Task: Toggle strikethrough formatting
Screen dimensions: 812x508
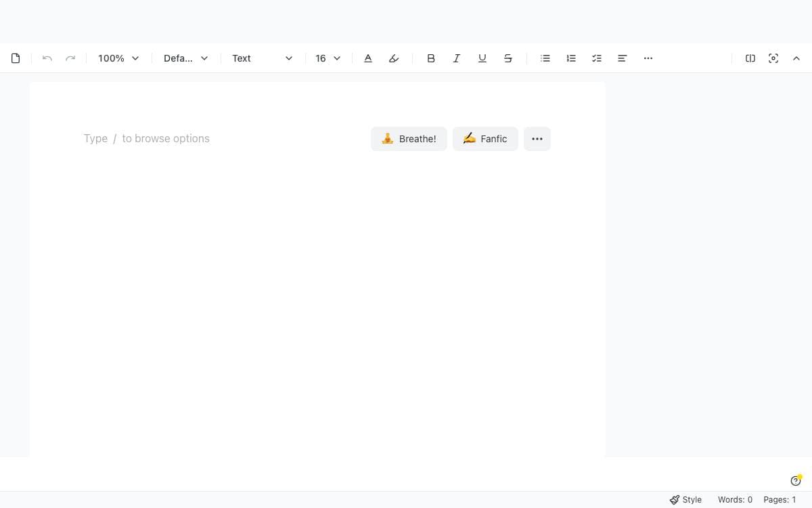Action: 508,58
